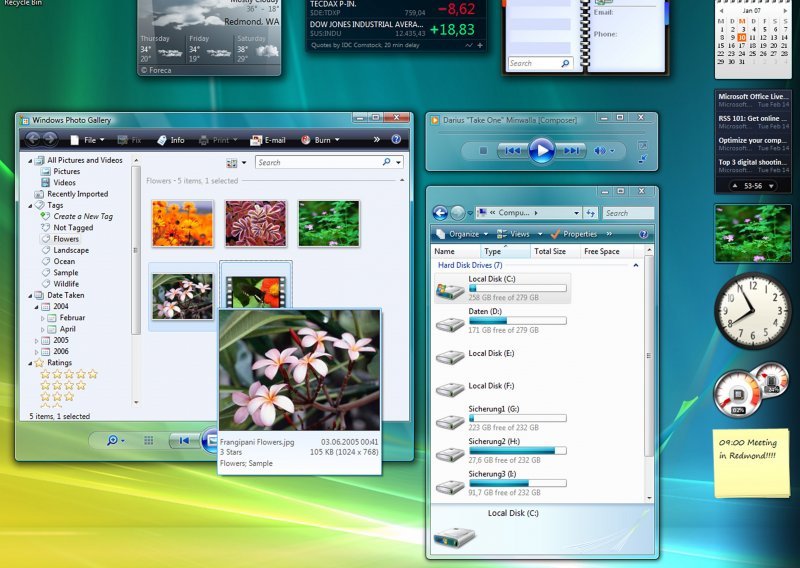Viewport: 800px width, 568px height.
Task: Stop playback in Media Player
Action: coord(483,151)
